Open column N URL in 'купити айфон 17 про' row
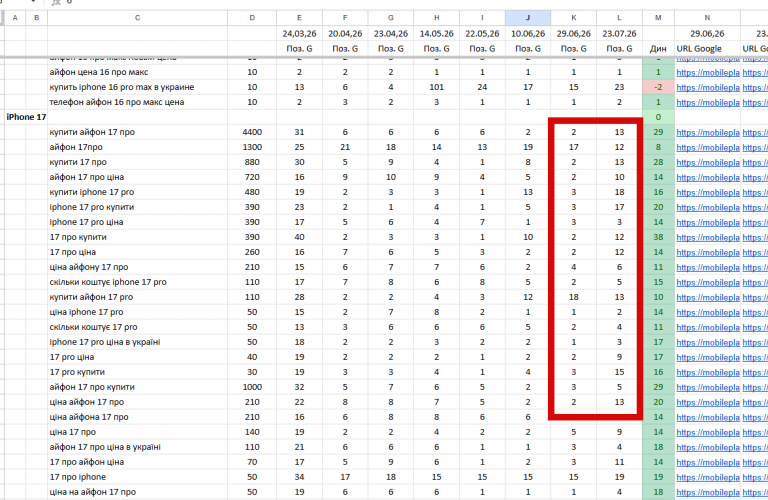This screenshot has height=500, width=768. tap(708, 132)
